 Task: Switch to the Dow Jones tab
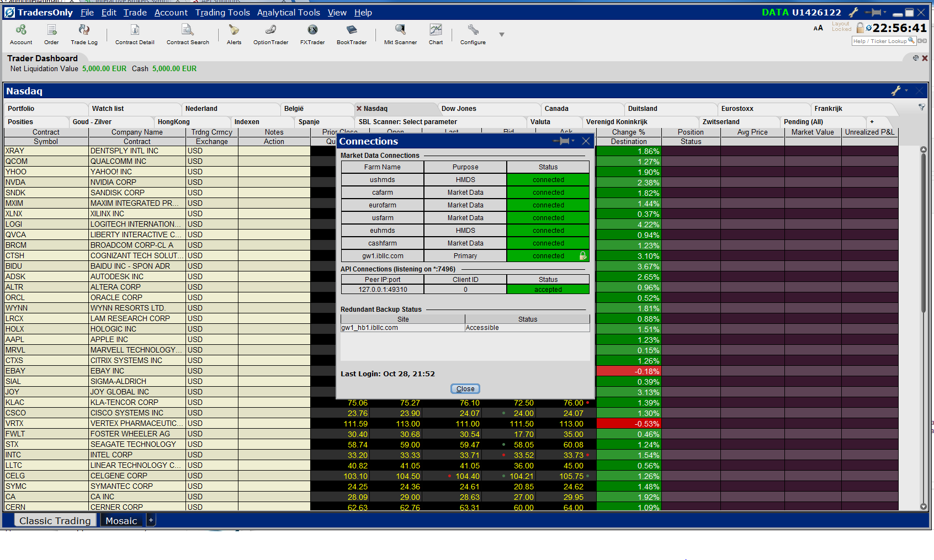click(489, 109)
